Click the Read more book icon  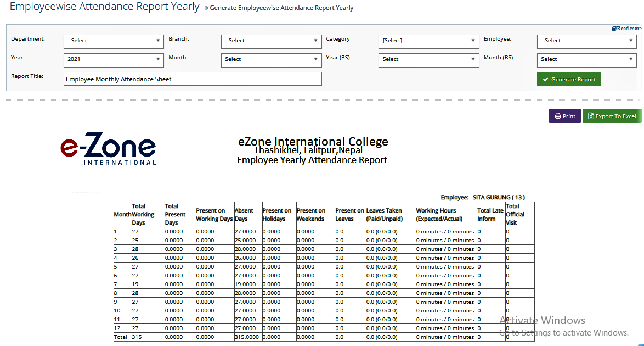(x=614, y=29)
